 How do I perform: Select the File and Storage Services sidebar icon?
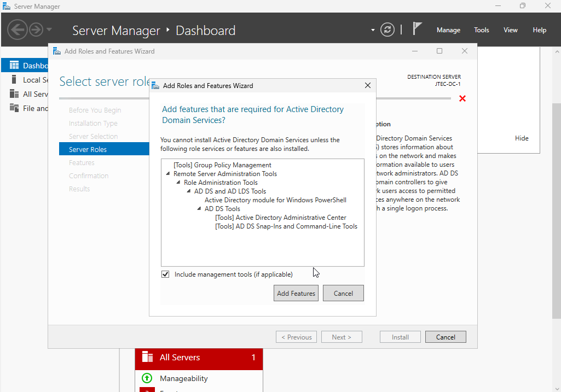pos(14,108)
